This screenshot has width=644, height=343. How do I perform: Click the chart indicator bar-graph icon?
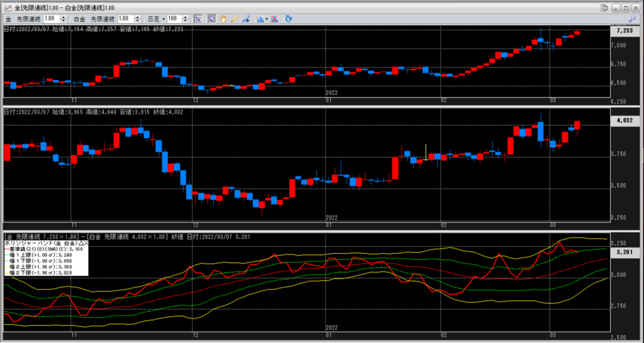click(260, 19)
